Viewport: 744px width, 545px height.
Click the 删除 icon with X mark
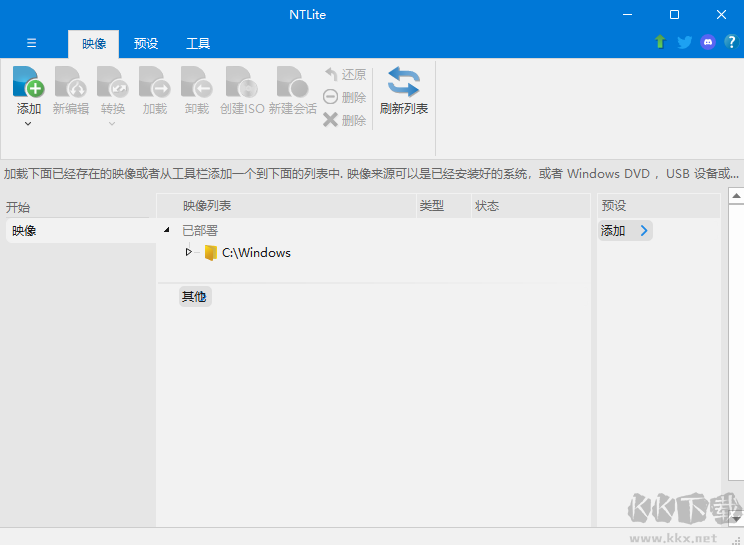(330, 120)
